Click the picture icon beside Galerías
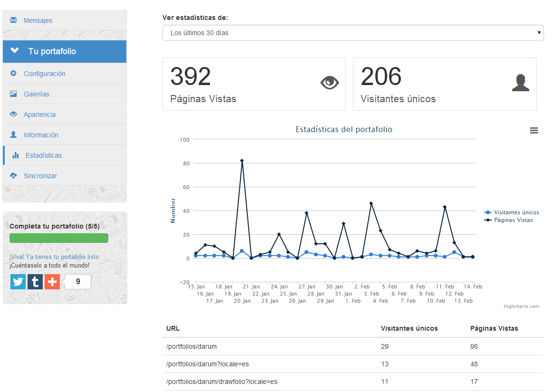Image resolution: width=553 pixels, height=392 pixels. point(13,94)
